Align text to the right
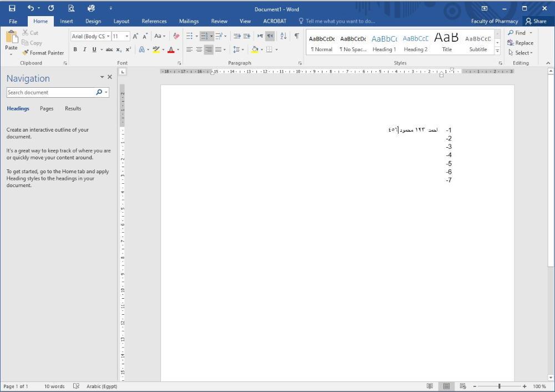 tap(209, 49)
